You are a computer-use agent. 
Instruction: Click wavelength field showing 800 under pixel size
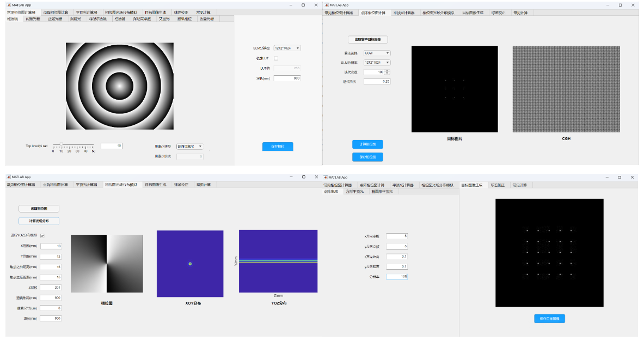51,319
